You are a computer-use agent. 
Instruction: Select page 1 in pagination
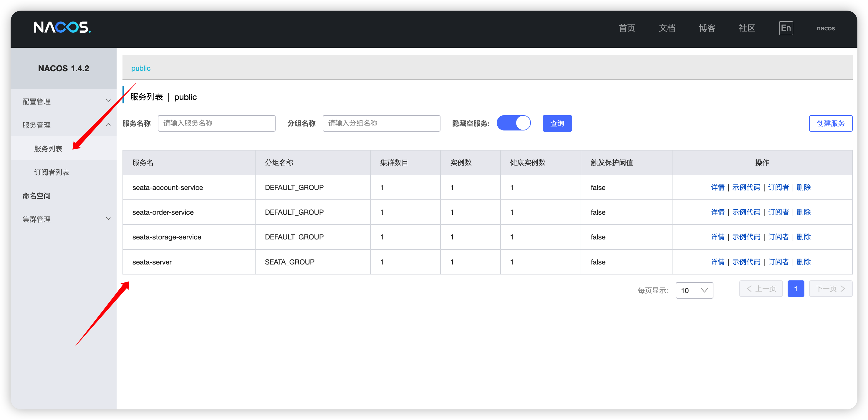tap(796, 289)
